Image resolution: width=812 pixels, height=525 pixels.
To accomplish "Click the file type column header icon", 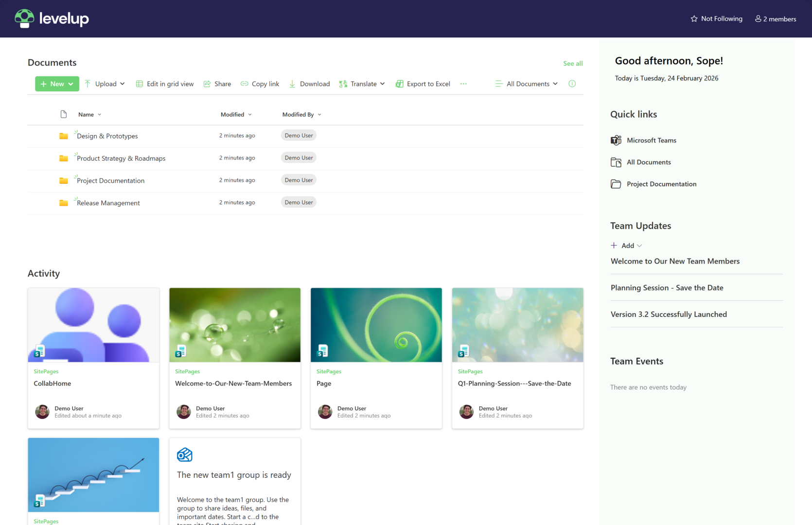I will [x=64, y=114].
